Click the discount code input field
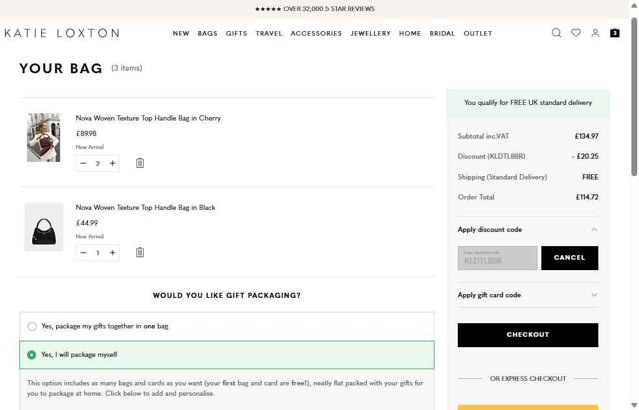639x410 pixels. 497,258
